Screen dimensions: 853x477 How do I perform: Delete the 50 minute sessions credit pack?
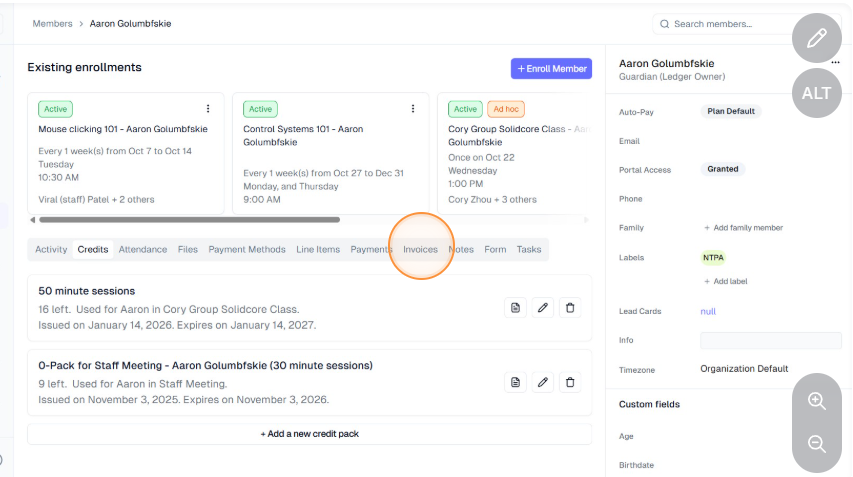(570, 308)
